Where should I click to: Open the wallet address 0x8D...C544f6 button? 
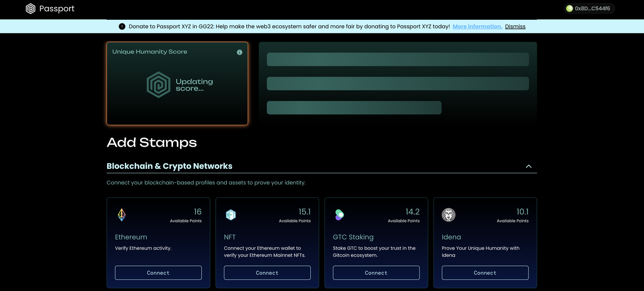589,8
